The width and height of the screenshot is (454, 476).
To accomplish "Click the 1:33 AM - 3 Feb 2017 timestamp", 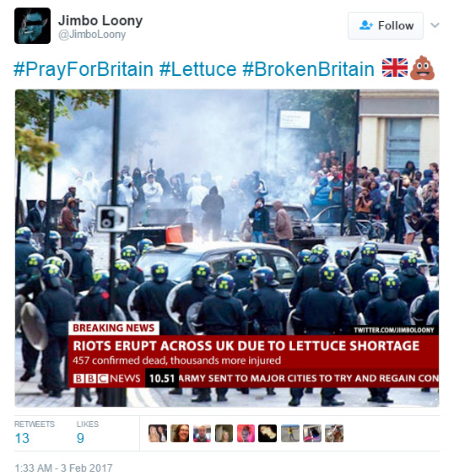I will coord(63,468).
